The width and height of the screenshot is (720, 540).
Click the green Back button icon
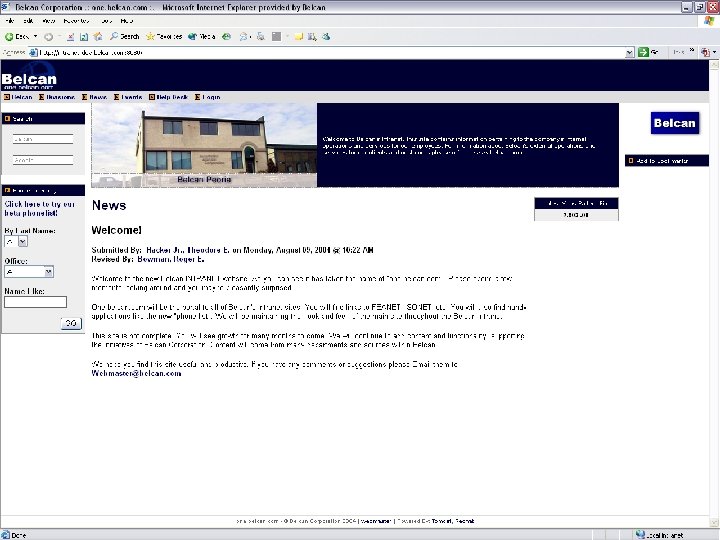9,37
